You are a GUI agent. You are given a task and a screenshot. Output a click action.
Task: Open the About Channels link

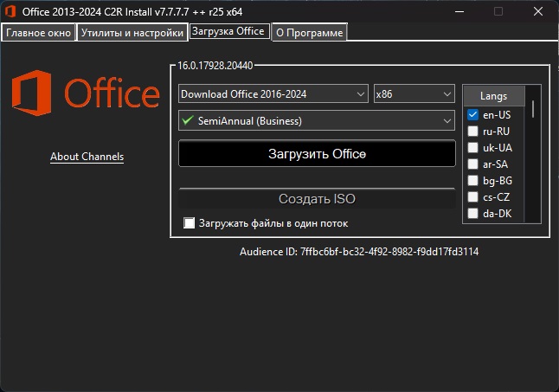(x=87, y=157)
